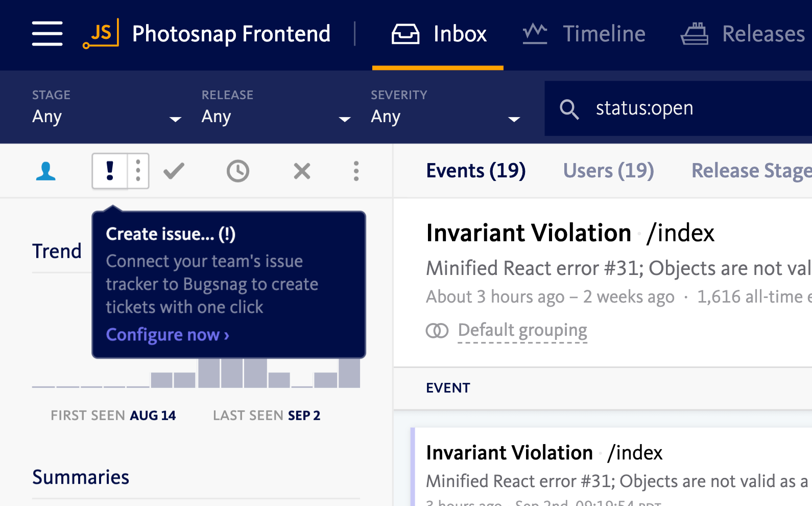This screenshot has height=506, width=812.
Task: Click the Configure now link
Action: (x=168, y=335)
